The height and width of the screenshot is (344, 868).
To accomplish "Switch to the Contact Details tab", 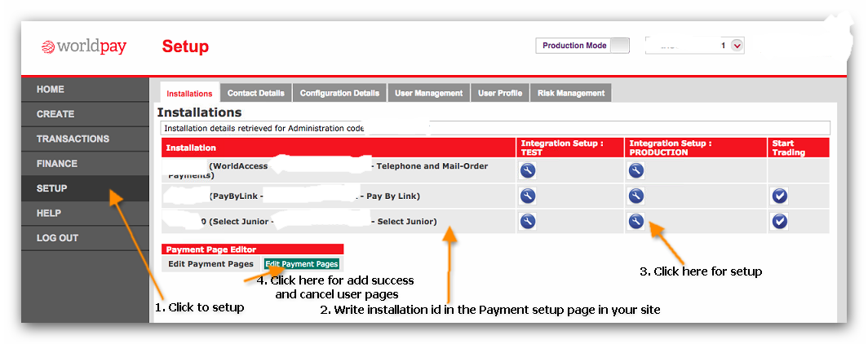I will [x=256, y=93].
